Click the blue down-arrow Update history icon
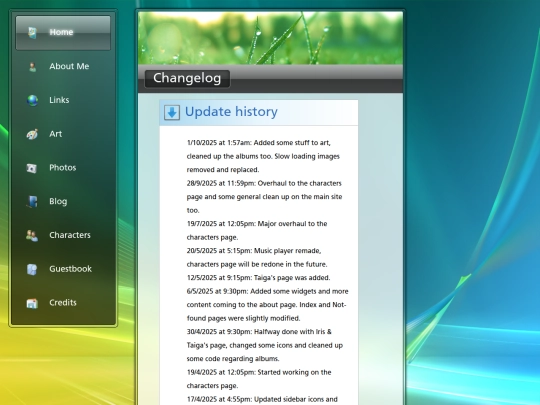 (x=172, y=113)
